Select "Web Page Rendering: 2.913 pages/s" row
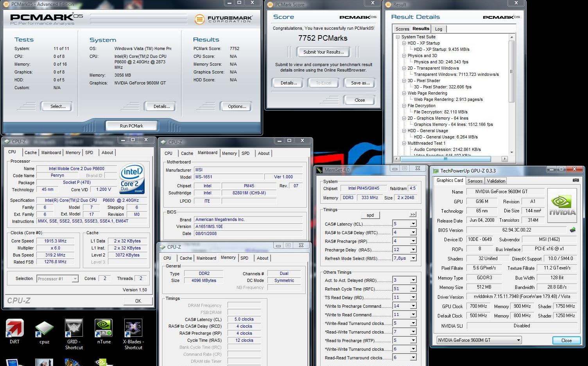Image resolution: width=588 pixels, height=366 pixels. (448, 99)
